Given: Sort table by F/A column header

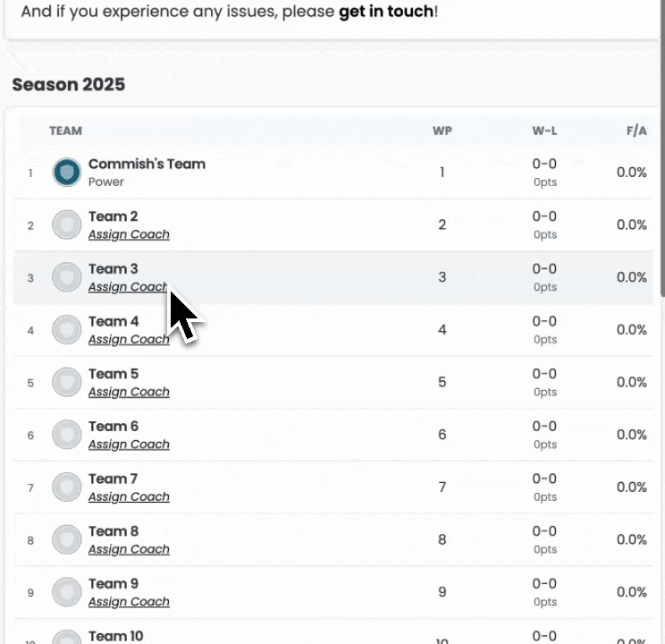Looking at the screenshot, I should tap(636, 131).
